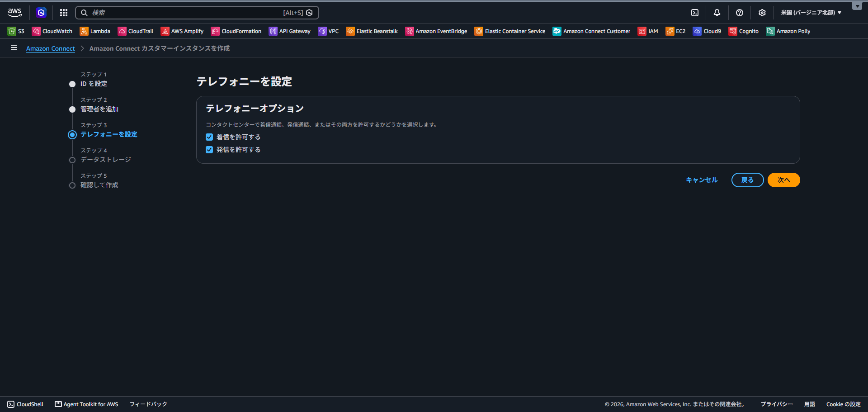
Task: Click the AWS logo home icon
Action: click(x=14, y=13)
